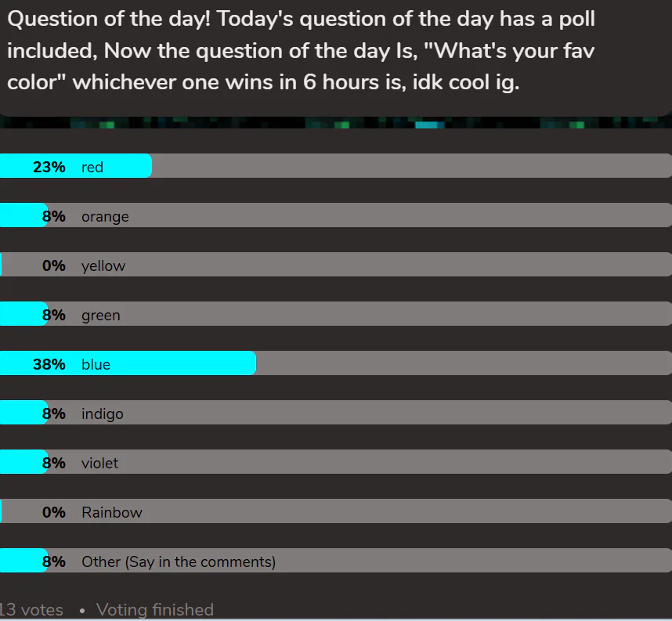
Task: Click the "Voting finished" status text
Action: [x=154, y=609]
